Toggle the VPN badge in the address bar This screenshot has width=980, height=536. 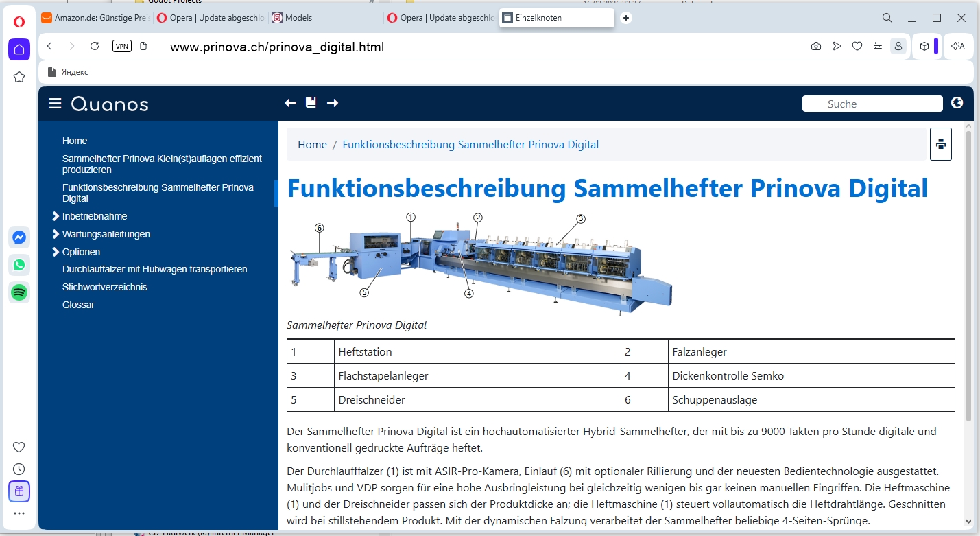pyautogui.click(x=122, y=46)
